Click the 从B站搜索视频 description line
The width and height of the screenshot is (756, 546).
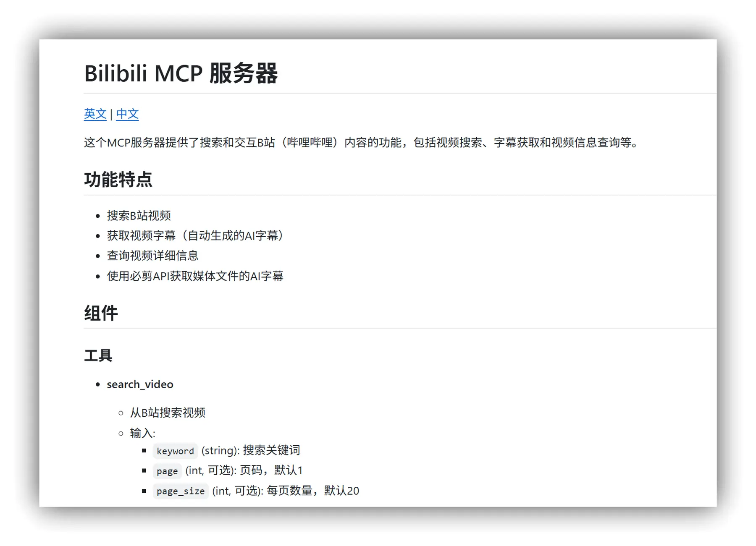(168, 413)
